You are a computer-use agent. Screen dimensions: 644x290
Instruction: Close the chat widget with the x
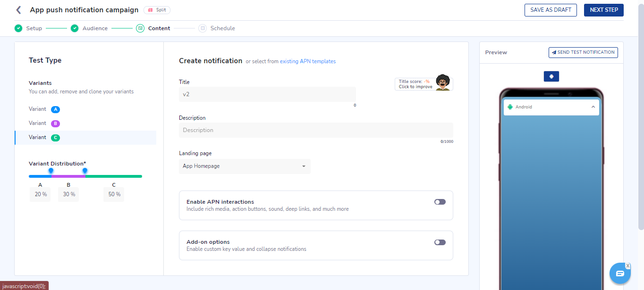pyautogui.click(x=628, y=266)
